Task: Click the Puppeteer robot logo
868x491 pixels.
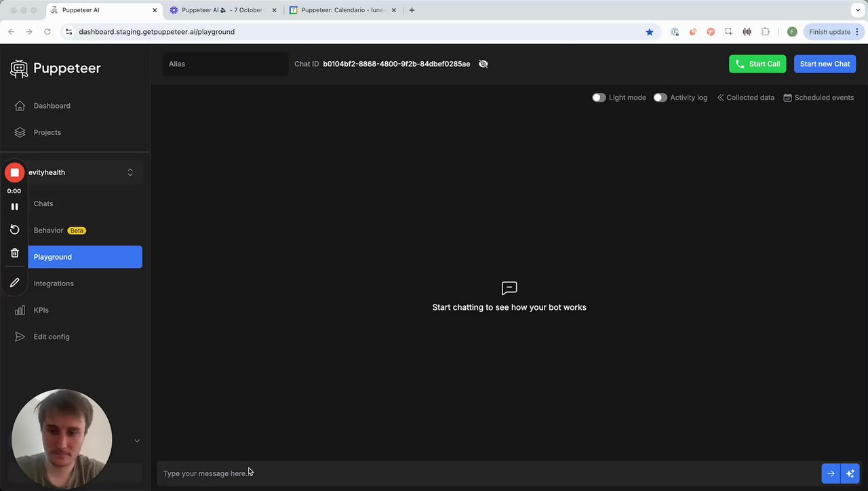Action: pyautogui.click(x=19, y=68)
